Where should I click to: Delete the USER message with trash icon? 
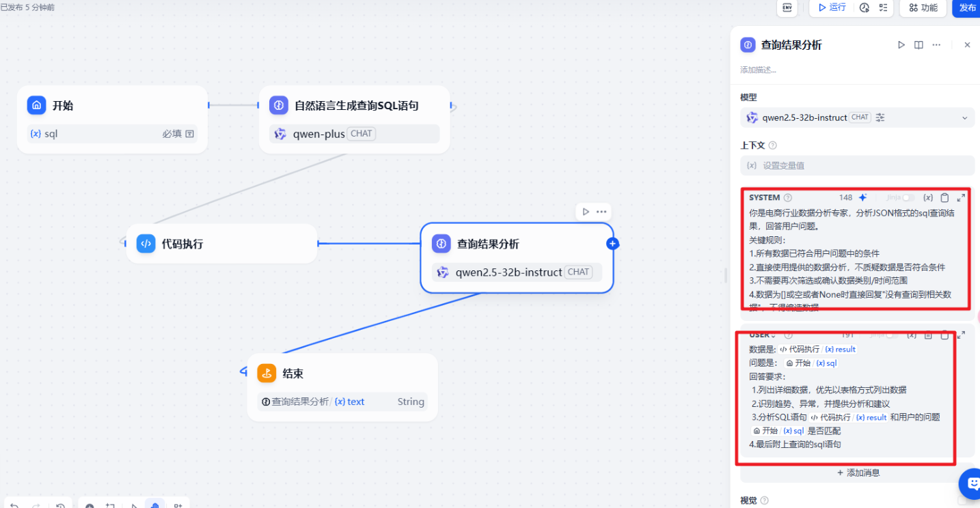[928, 335]
